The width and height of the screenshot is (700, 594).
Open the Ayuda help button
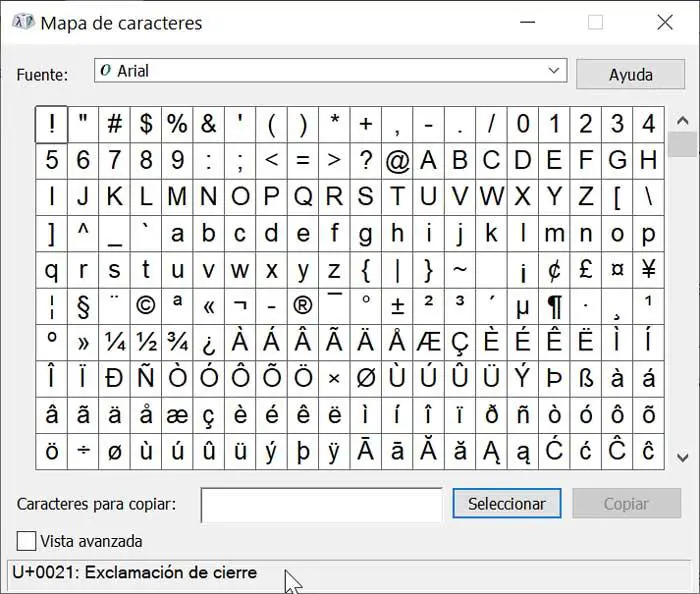click(630, 74)
